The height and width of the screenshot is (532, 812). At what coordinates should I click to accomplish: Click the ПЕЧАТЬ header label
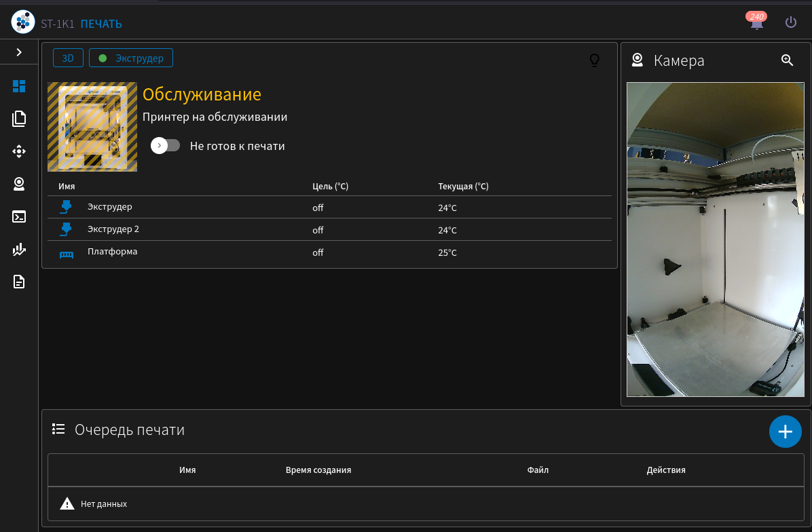(102, 24)
